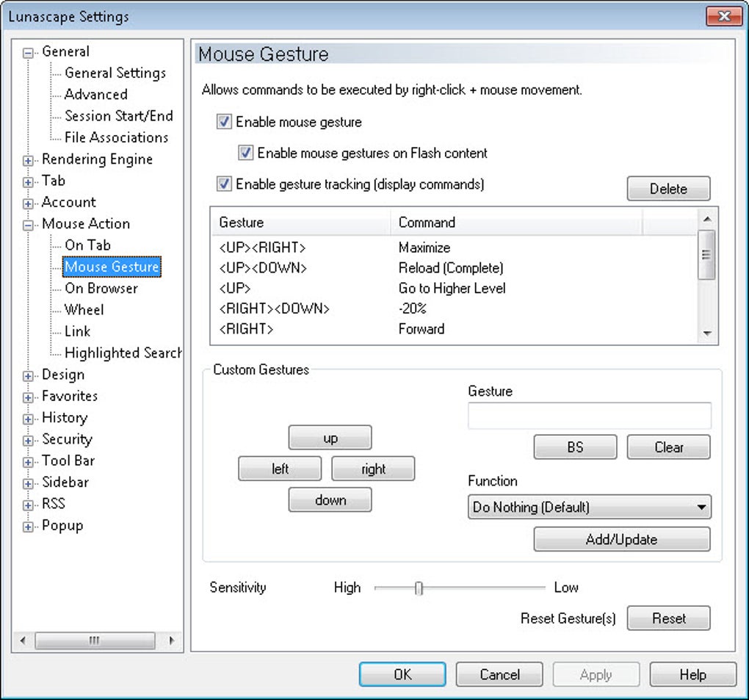This screenshot has width=749, height=700.
Task: Expand the Favorites tree node
Action: point(28,397)
